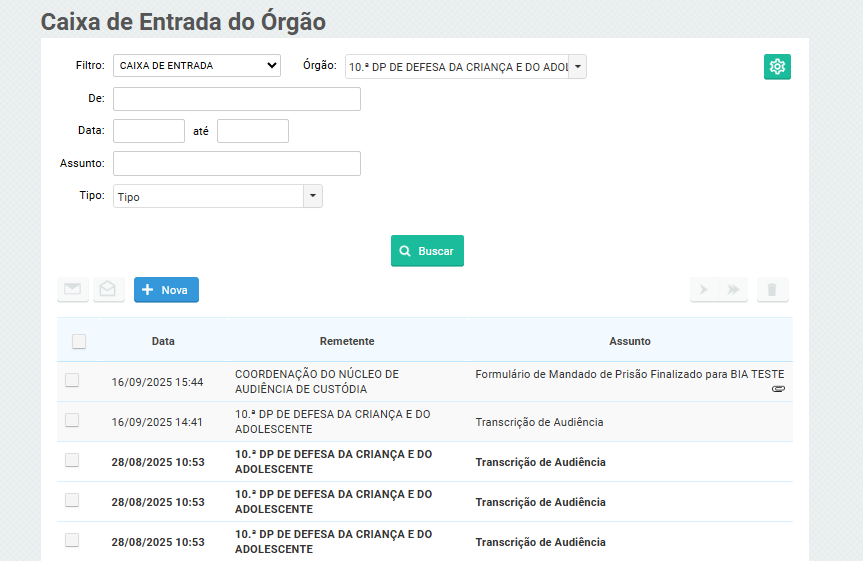The height and width of the screenshot is (561, 863).
Task: Click the open envelope mark-read icon
Action: [x=108, y=290]
